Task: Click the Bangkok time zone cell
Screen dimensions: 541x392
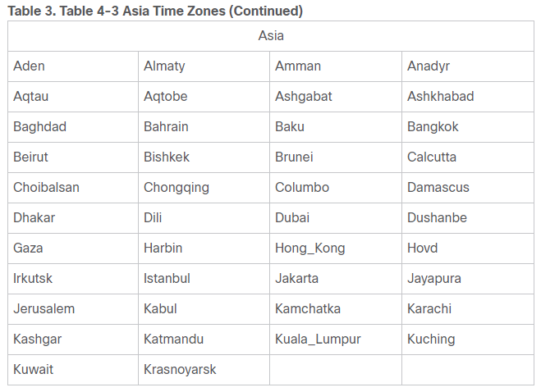Action: tap(433, 127)
